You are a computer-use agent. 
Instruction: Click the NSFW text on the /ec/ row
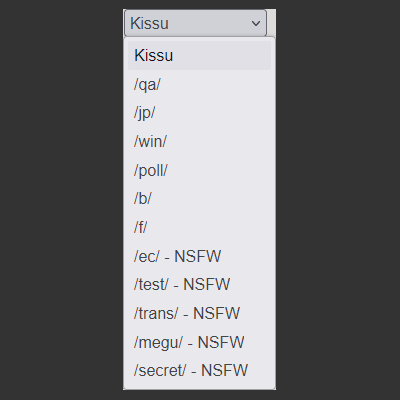coord(198,256)
